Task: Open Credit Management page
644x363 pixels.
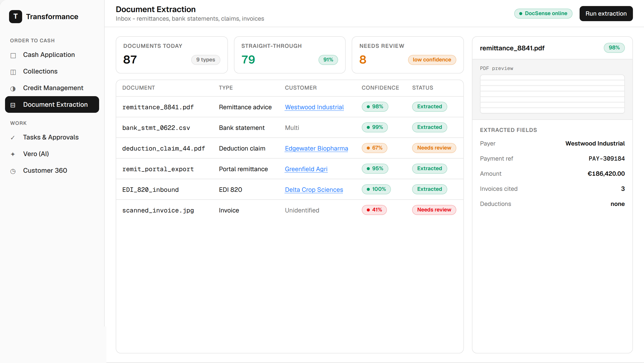Action: [52, 88]
